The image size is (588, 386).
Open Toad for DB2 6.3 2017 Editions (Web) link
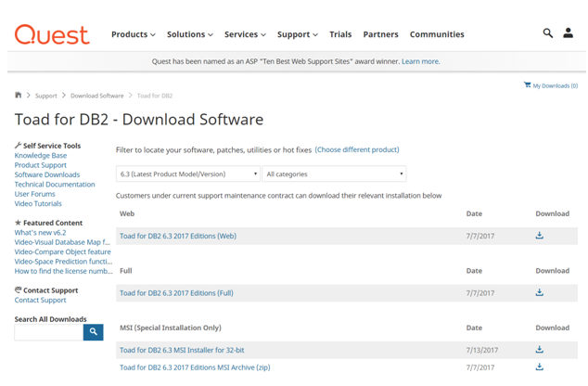tap(178, 236)
